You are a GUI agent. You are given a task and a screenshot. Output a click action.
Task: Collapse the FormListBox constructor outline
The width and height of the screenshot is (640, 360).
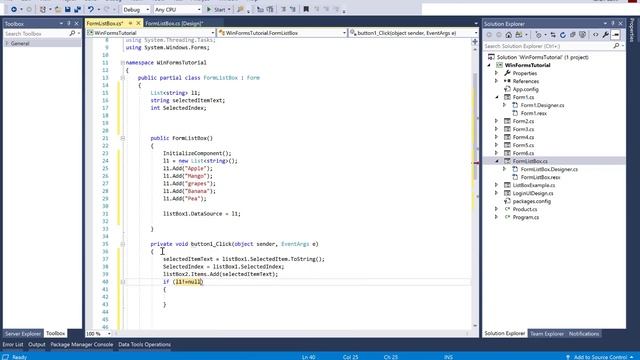coord(122,138)
